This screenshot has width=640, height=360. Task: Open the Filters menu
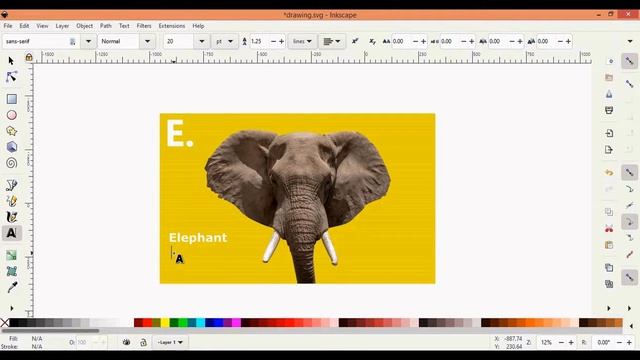(x=144, y=26)
